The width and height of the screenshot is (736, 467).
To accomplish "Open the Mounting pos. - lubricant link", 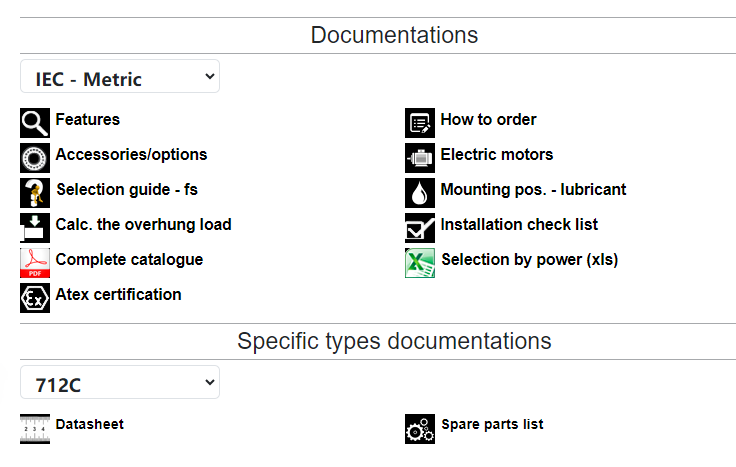I will pyautogui.click(x=533, y=189).
